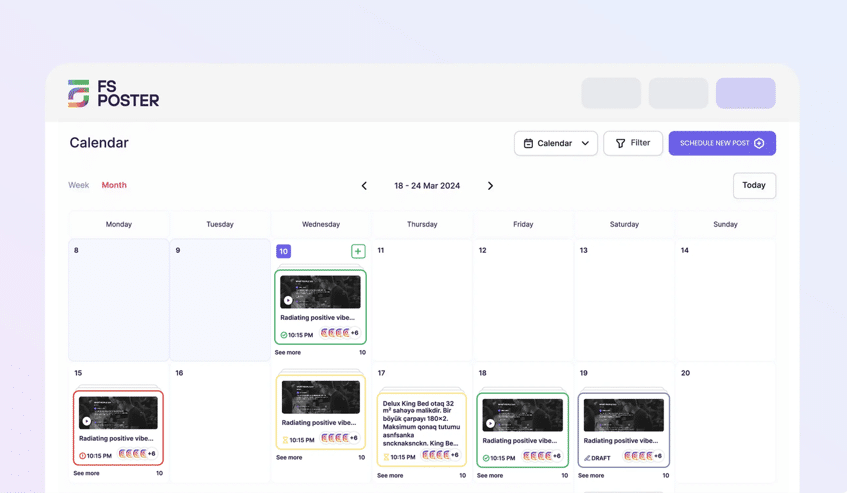
Task: Click calendar icon in Calendar dropdown
Action: point(528,143)
